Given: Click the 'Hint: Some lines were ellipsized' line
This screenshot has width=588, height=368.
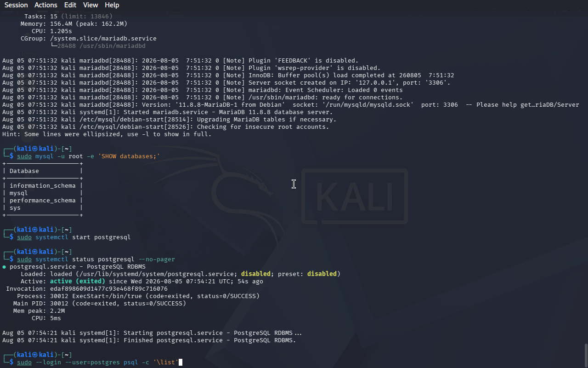Looking at the screenshot, I should click(x=107, y=134).
